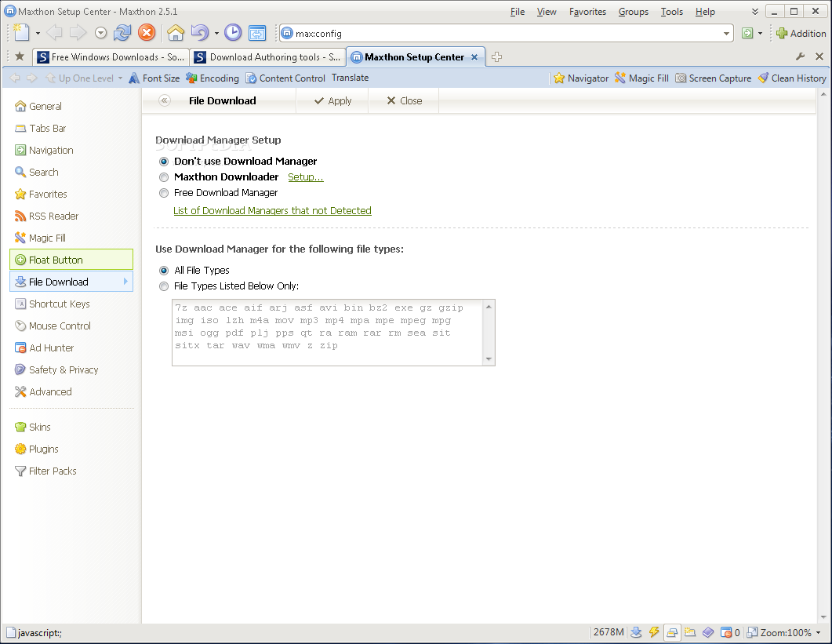
Task: Click the New page toolbar icon
Action: 21,33
